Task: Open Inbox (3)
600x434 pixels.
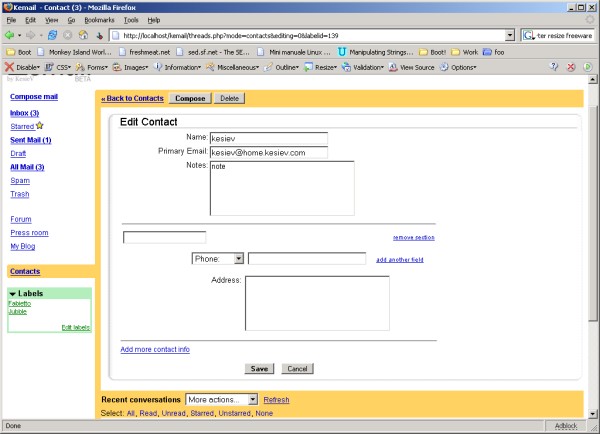Action: [x=24, y=113]
